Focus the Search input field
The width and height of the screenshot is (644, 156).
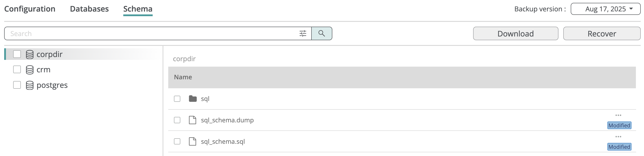coord(150,33)
